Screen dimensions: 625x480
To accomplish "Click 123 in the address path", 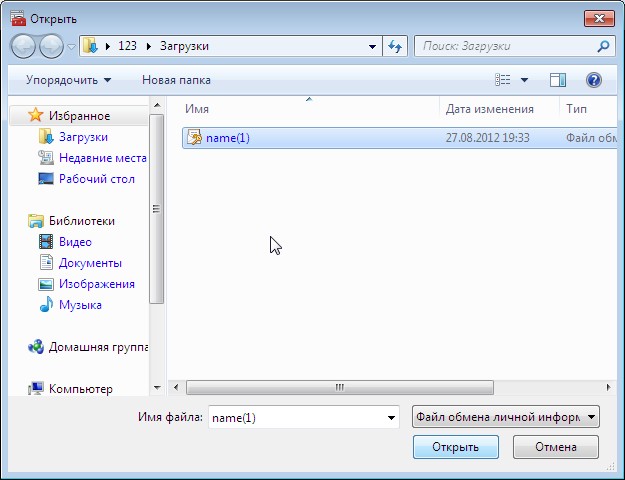I will (128, 46).
